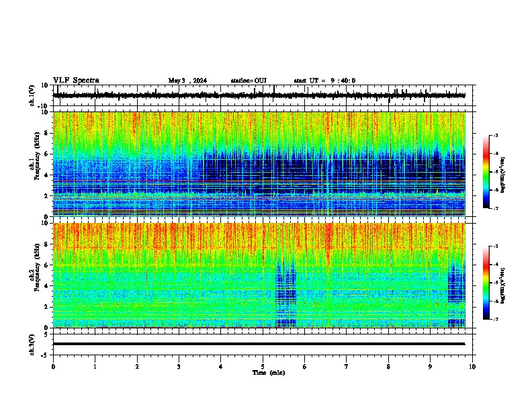
Task: Click the ch.1 spectrogram panel
Action: (x=259, y=164)
